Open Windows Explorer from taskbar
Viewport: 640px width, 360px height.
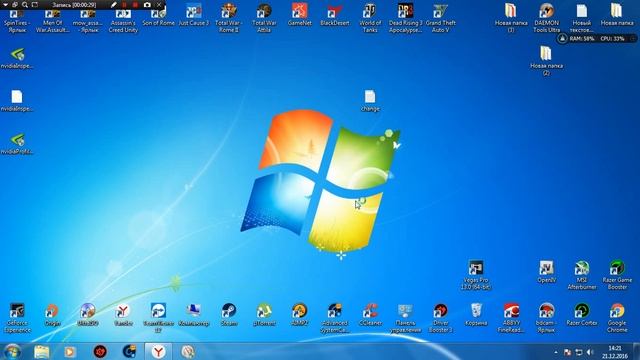(x=42, y=351)
